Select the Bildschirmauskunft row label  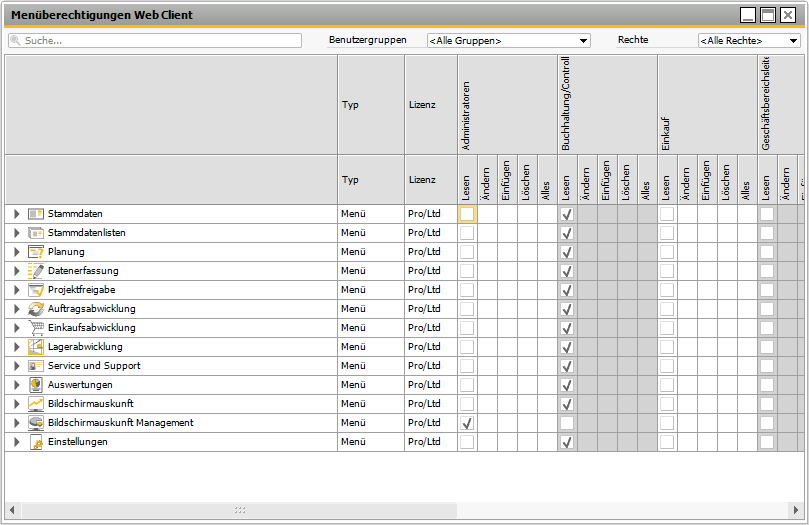coord(90,403)
